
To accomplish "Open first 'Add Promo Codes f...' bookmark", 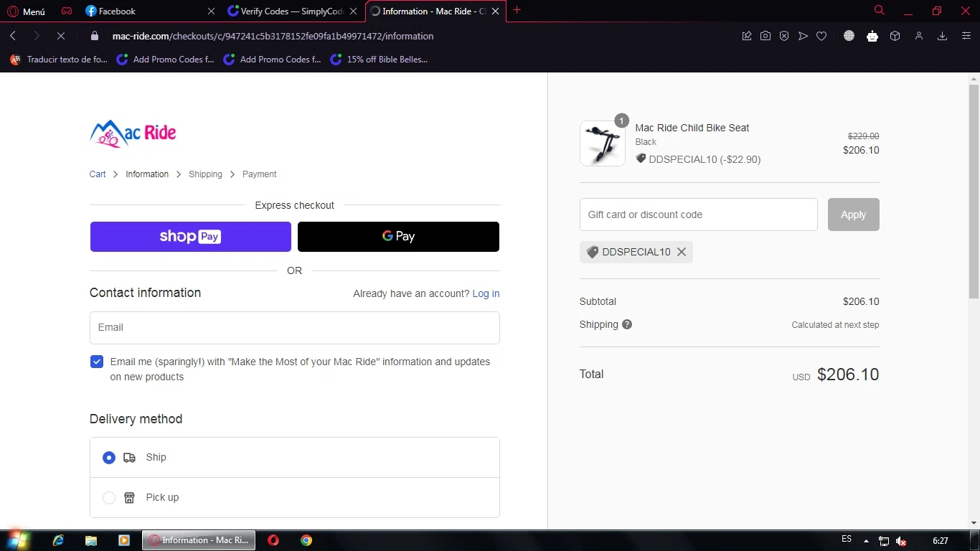I will click(x=167, y=60).
